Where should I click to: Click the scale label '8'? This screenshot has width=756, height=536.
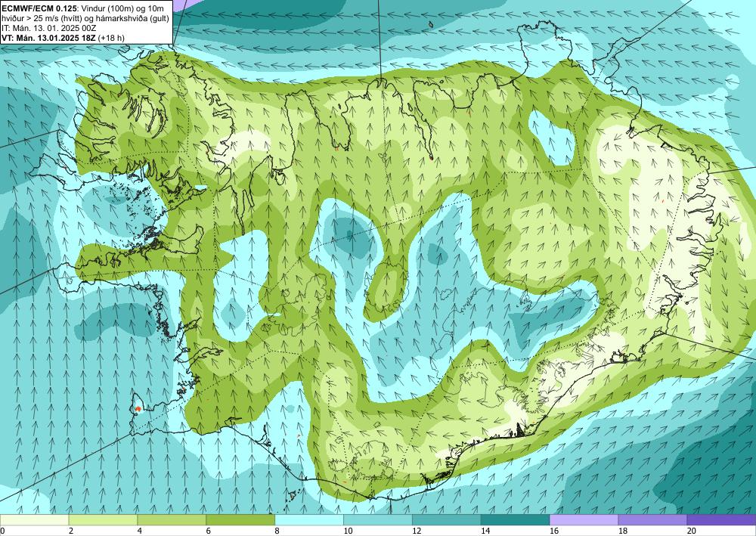pos(277,531)
